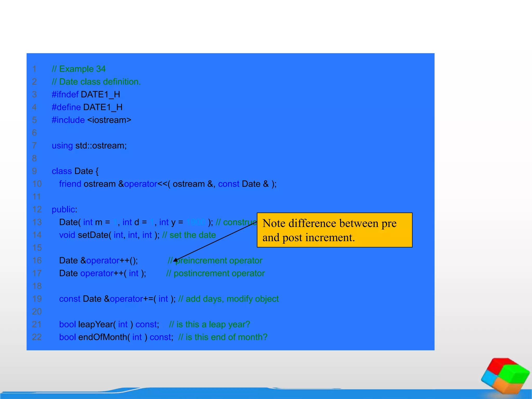The image size is (532, 399).
Task: Select the '// preincrement operator' comment
Action: coord(215,261)
